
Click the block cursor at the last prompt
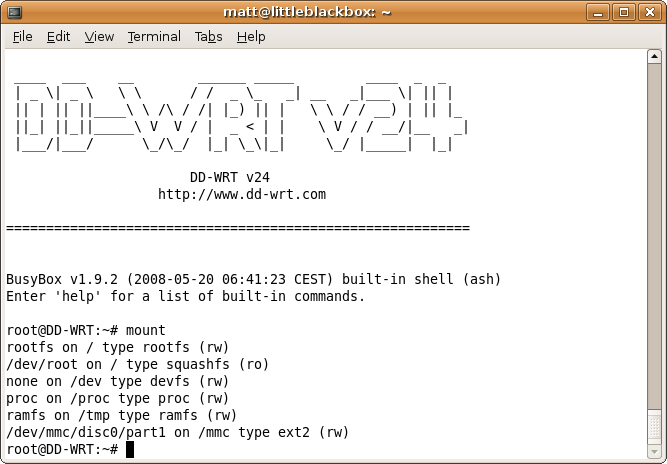130,450
